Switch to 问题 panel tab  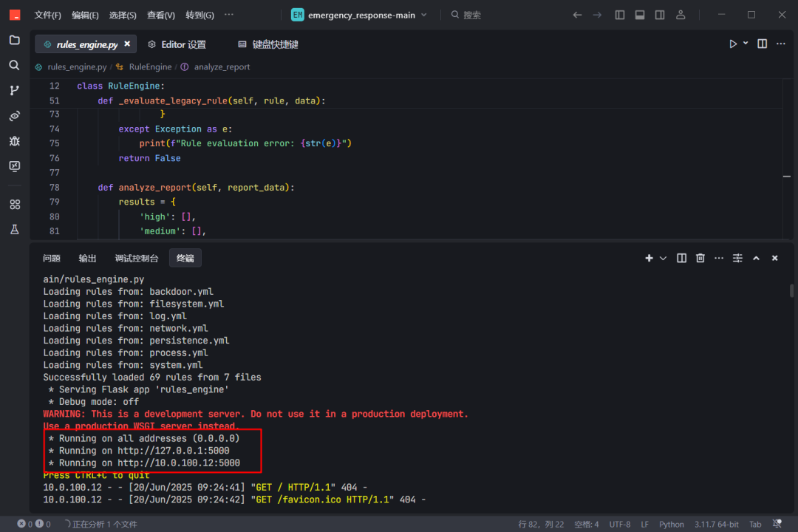point(52,259)
